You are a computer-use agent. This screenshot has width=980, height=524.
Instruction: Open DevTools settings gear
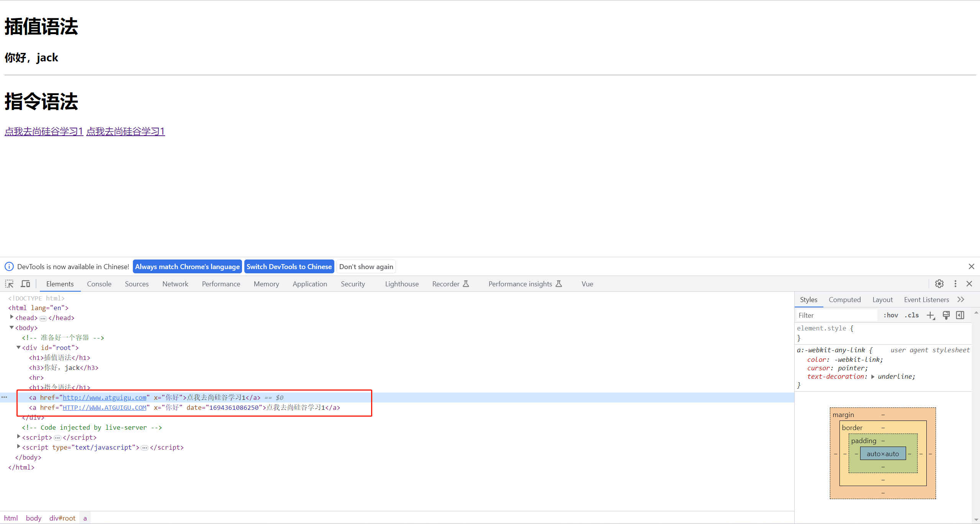pyautogui.click(x=939, y=284)
